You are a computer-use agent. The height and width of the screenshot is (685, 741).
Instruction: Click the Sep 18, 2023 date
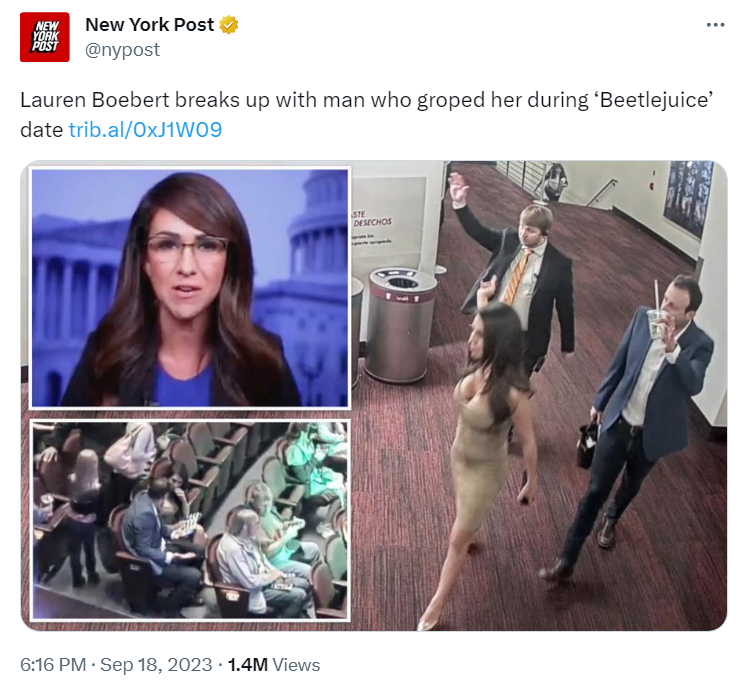point(156,665)
